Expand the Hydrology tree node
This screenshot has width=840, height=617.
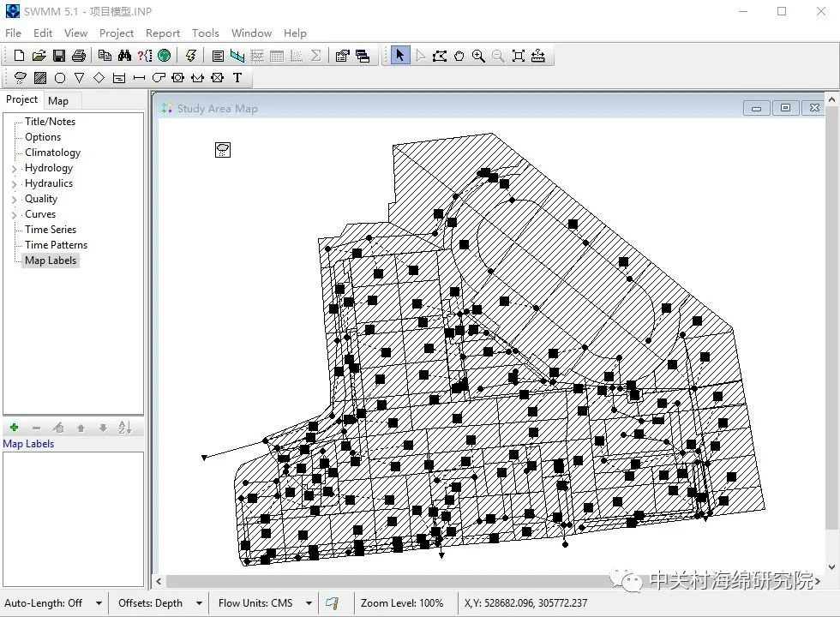pyautogui.click(x=14, y=169)
